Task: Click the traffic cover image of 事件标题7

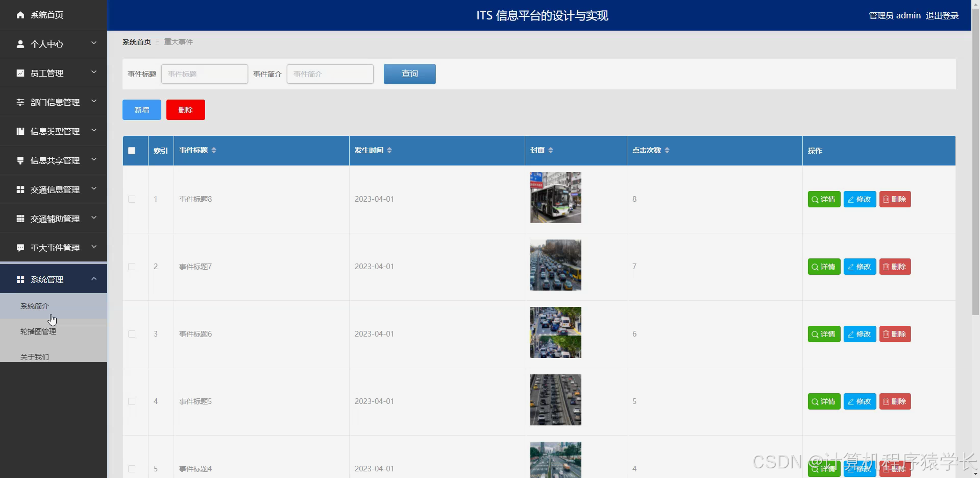Action: coord(556,265)
